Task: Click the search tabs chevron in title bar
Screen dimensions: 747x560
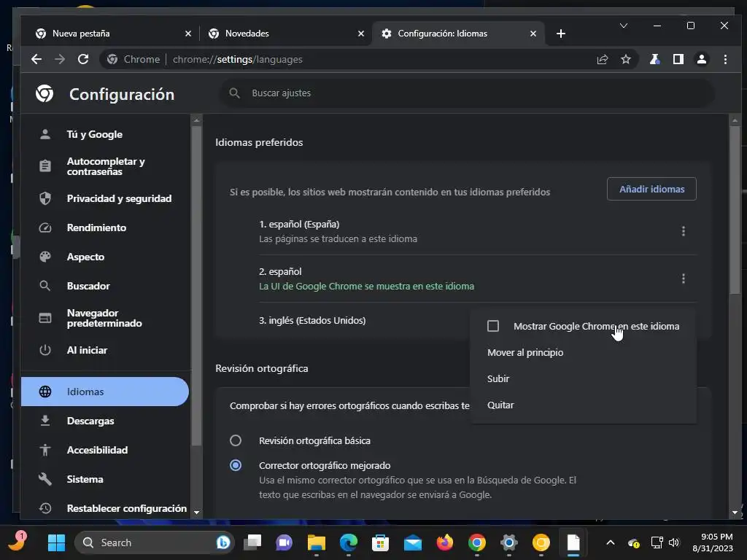Action: tap(623, 26)
